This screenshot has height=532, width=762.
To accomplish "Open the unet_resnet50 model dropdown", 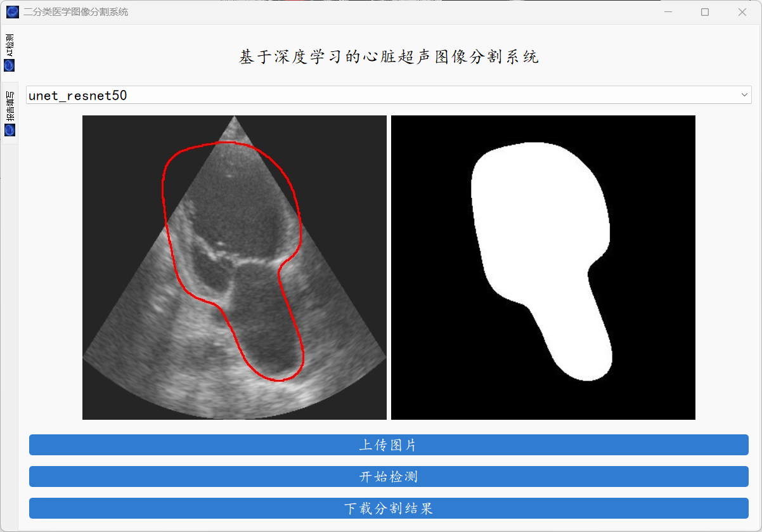I will (x=389, y=95).
